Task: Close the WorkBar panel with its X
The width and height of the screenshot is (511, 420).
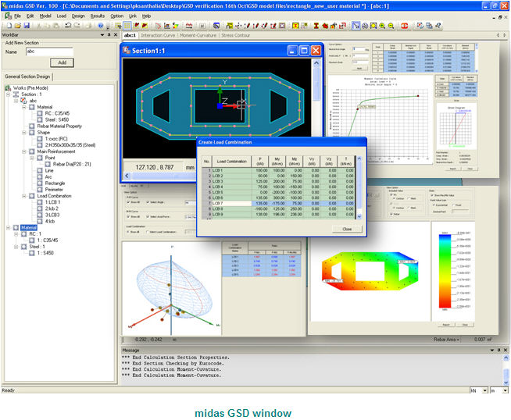Action: pos(116,34)
